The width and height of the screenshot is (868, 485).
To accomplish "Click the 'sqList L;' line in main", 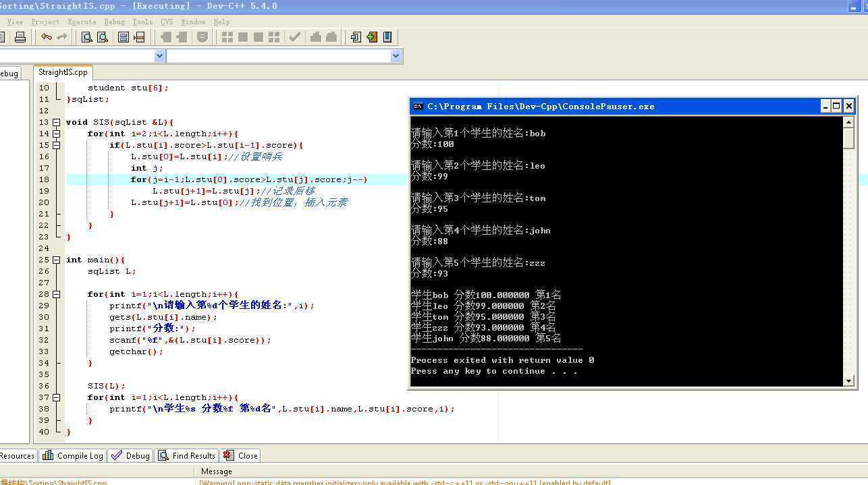I will point(112,271).
